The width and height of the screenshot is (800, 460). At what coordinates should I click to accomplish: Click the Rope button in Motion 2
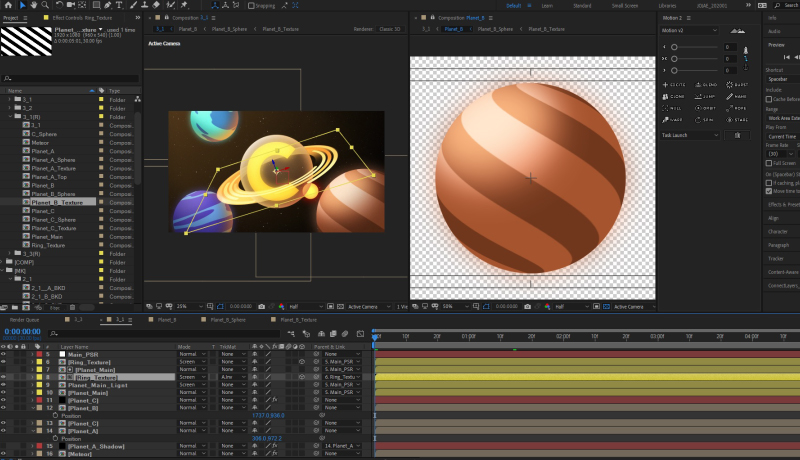point(736,108)
